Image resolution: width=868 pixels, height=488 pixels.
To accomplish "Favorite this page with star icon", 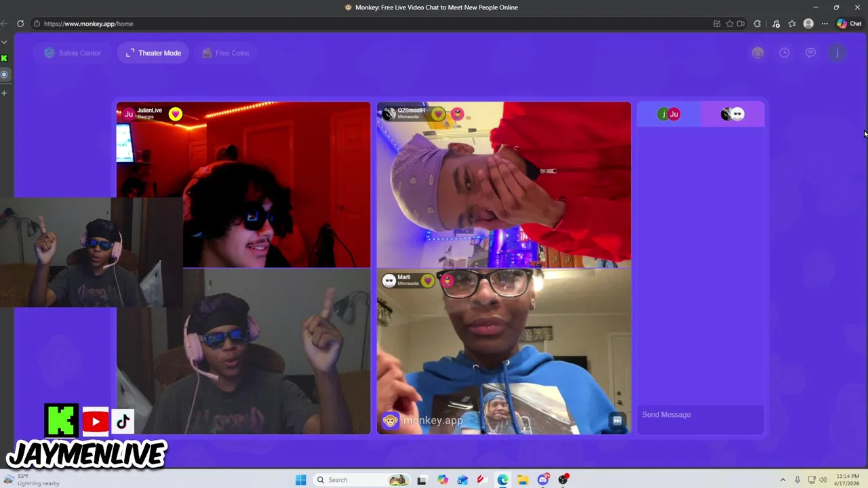I will point(730,24).
